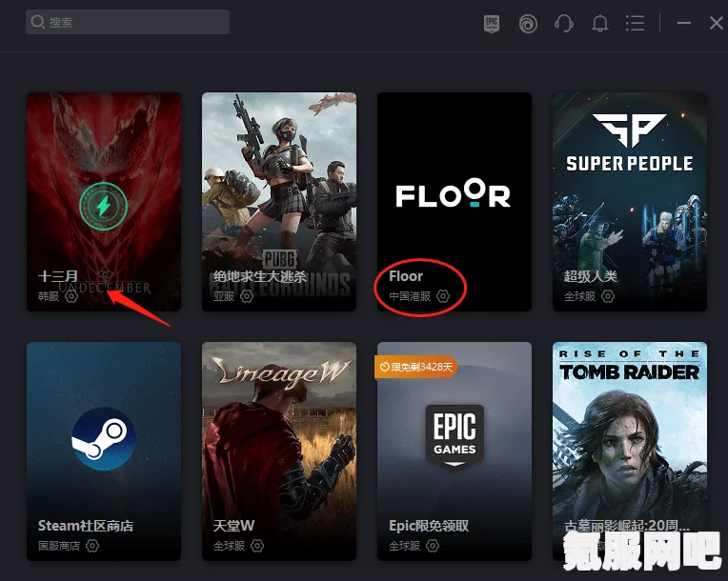
Task: Click the search input field
Action: coord(128,22)
